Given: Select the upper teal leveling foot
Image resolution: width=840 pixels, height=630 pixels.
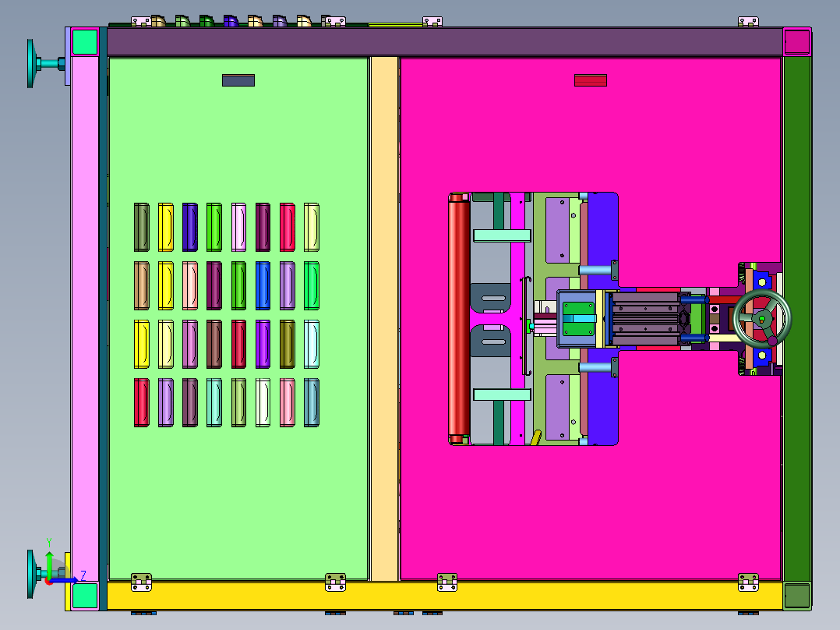Looking at the screenshot, I should coord(45,63).
